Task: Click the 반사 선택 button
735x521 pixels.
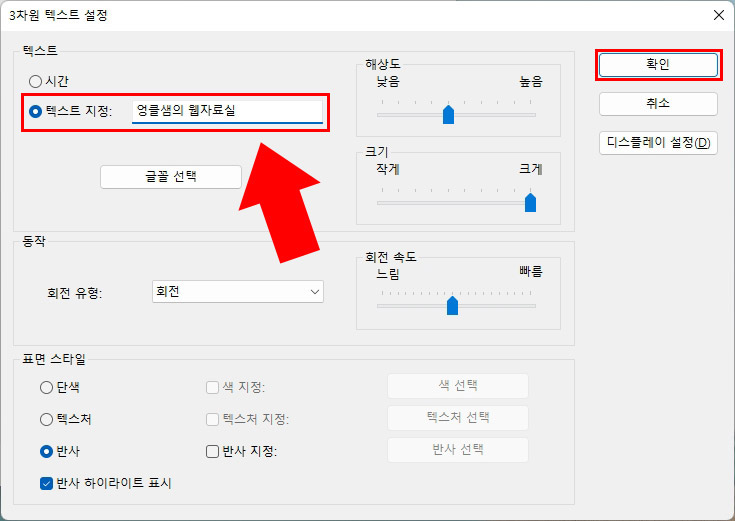Action: click(458, 450)
